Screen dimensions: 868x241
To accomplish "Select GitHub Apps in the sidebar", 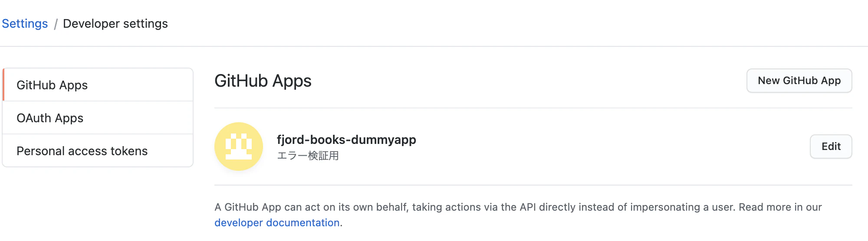I will (98, 85).
